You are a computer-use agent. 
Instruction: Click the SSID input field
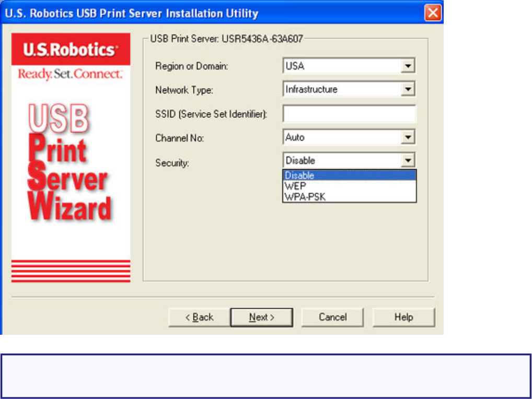pyautogui.click(x=349, y=113)
